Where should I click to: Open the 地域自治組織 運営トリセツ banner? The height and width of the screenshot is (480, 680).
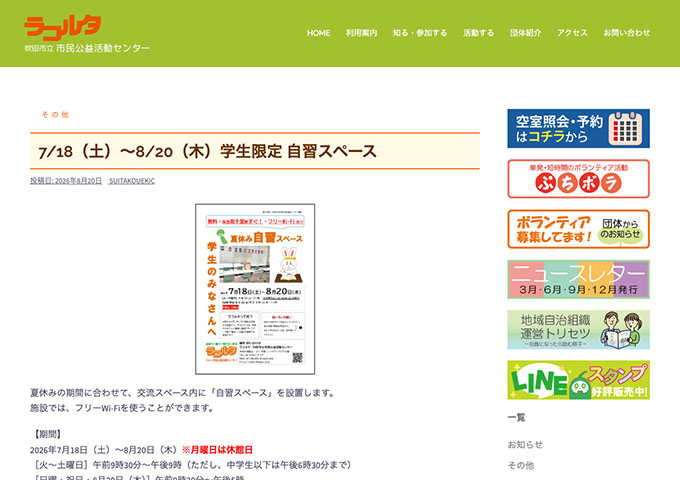click(579, 330)
